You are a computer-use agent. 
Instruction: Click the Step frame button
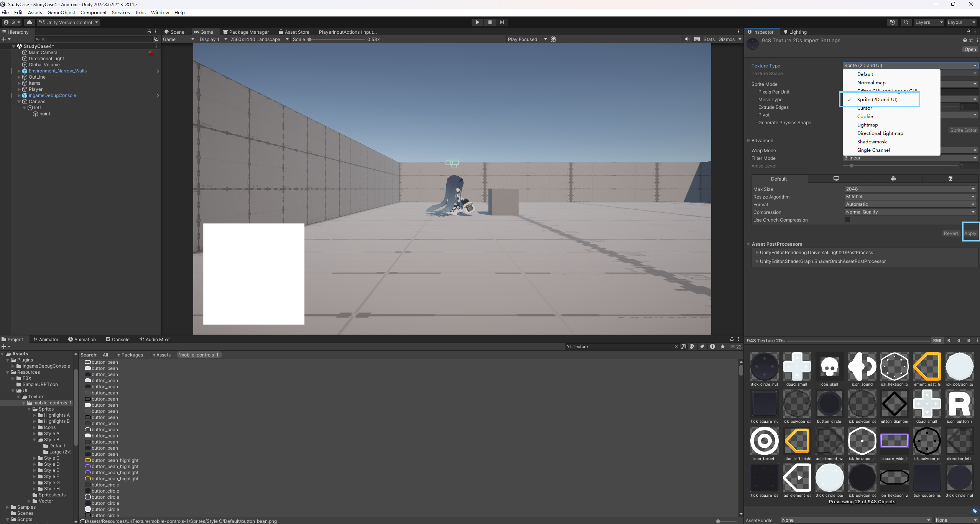point(502,22)
